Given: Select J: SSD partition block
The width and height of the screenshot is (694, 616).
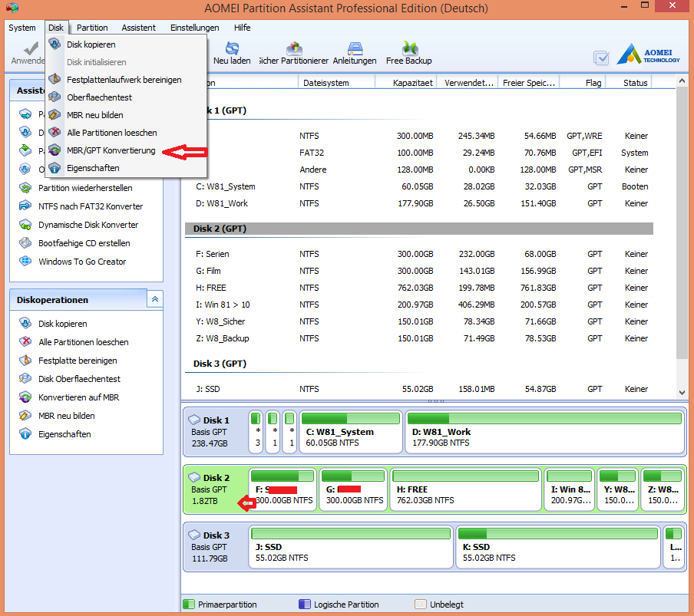Looking at the screenshot, I should click(x=351, y=546).
